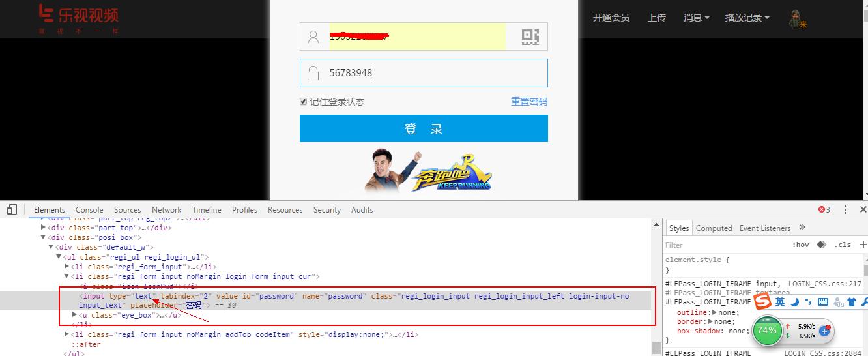Click the Sogou user account icon
This screenshot has width=868, height=356.
[837, 303]
